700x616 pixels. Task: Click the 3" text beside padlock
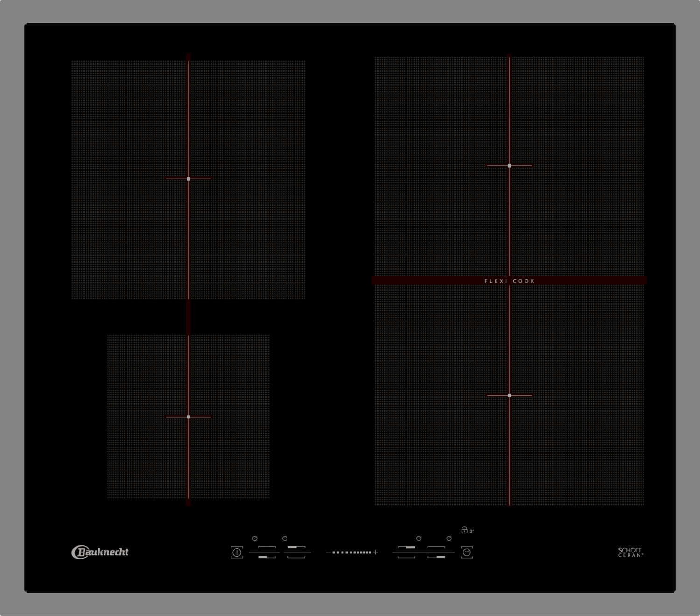[x=472, y=531]
